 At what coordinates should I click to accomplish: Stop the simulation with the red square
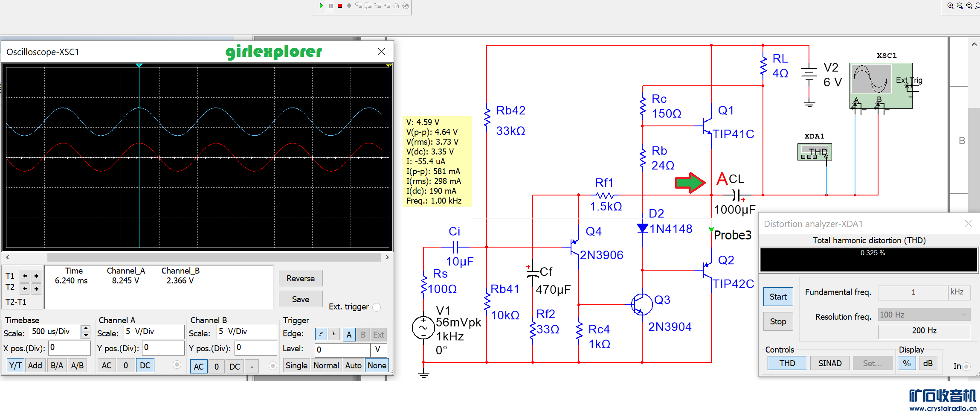click(340, 6)
